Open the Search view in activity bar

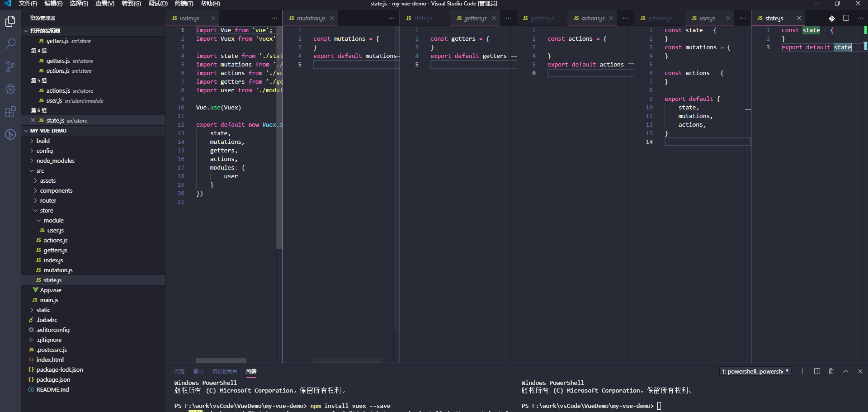click(10, 44)
